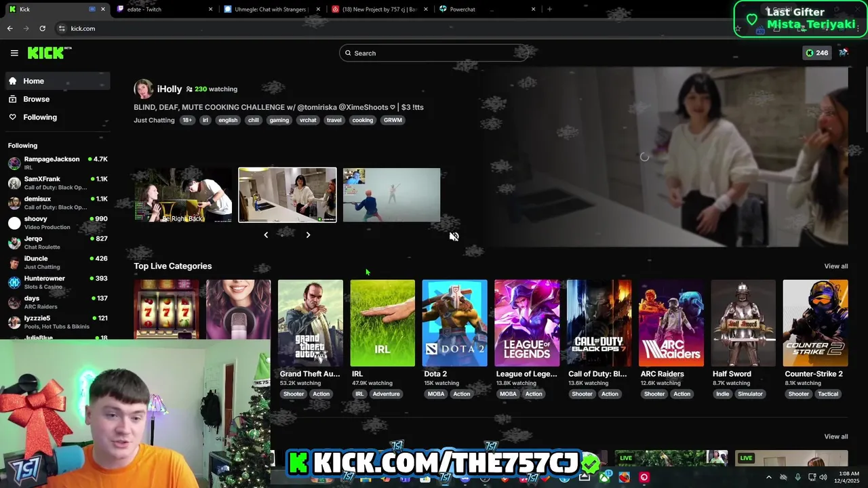The image size is (868, 488).
Task: Open the slots 777 category card
Action: [166, 309]
